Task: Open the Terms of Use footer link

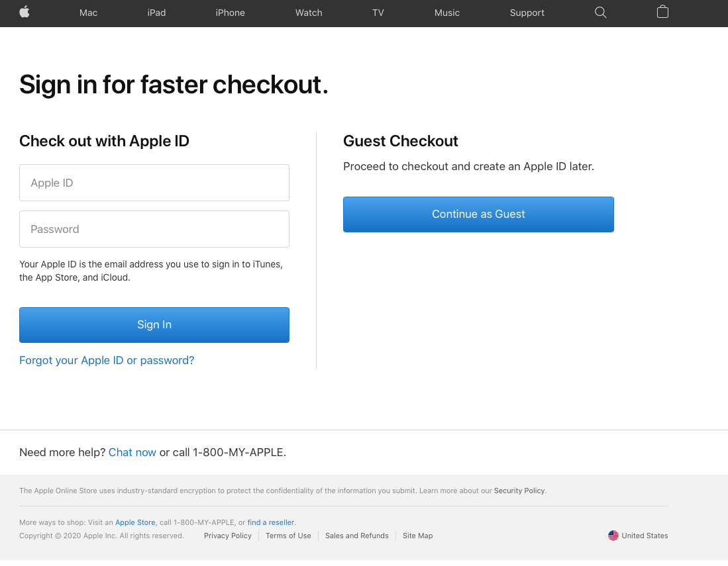Action: tap(288, 536)
